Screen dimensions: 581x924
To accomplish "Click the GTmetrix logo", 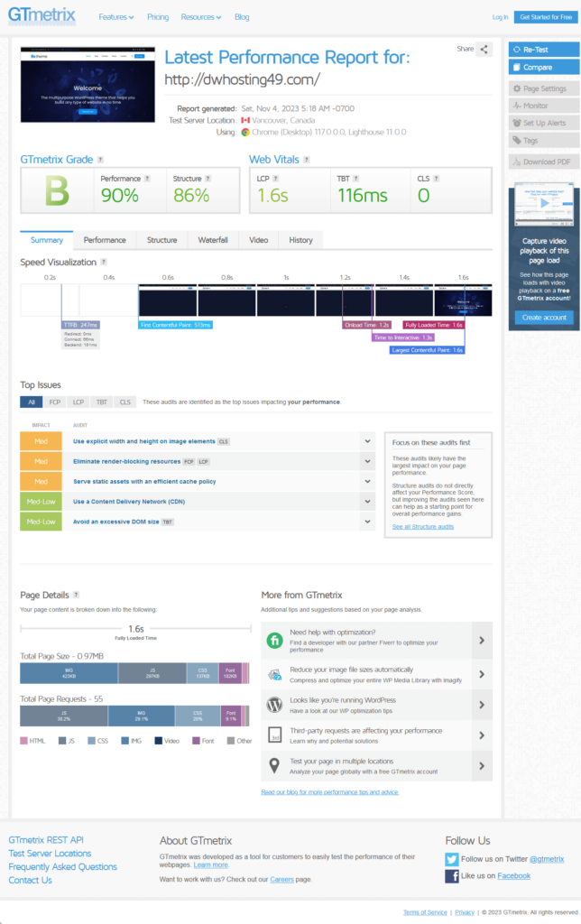I will 41,15.
